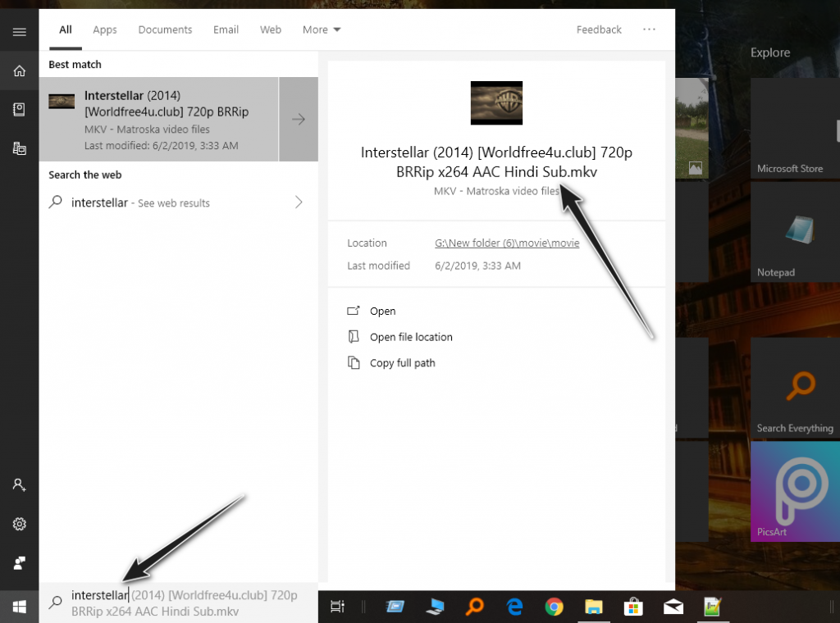Open File Explorer from taskbar
Screen dimensions: 840x623
point(594,607)
